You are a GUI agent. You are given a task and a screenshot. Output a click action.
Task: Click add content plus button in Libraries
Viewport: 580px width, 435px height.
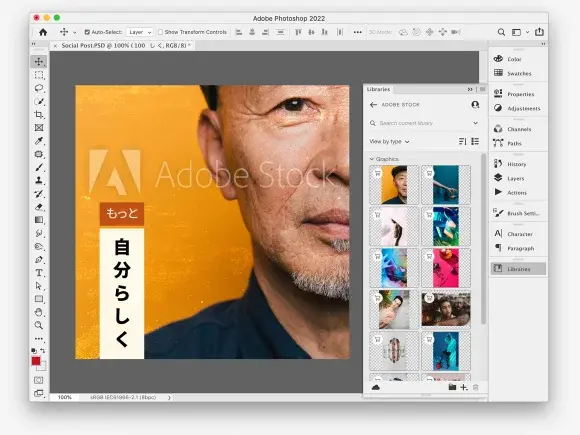tap(463, 387)
